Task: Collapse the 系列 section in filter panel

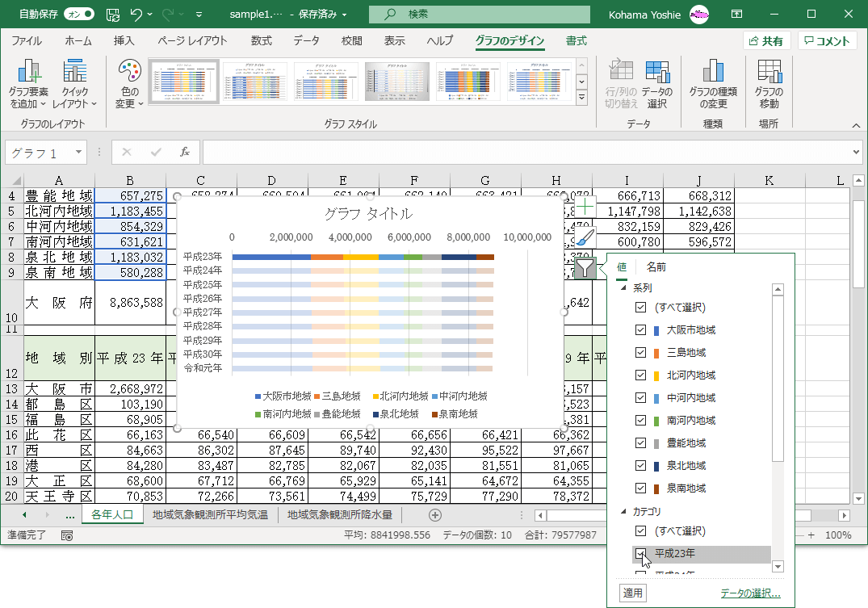Action: pyautogui.click(x=623, y=288)
